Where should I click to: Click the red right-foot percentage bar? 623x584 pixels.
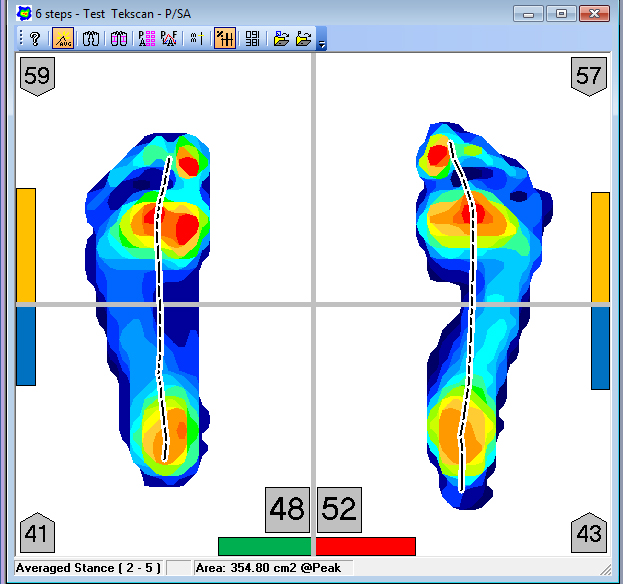click(x=365, y=546)
